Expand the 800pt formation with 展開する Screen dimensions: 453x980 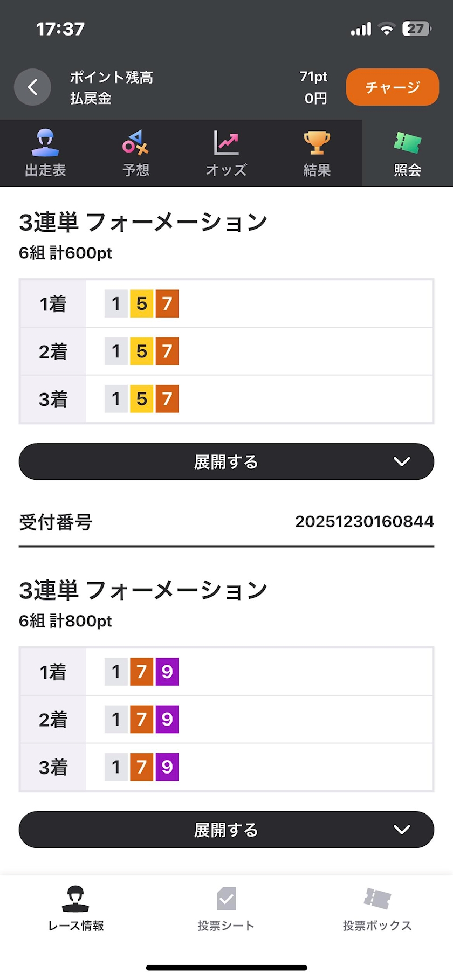tap(226, 830)
